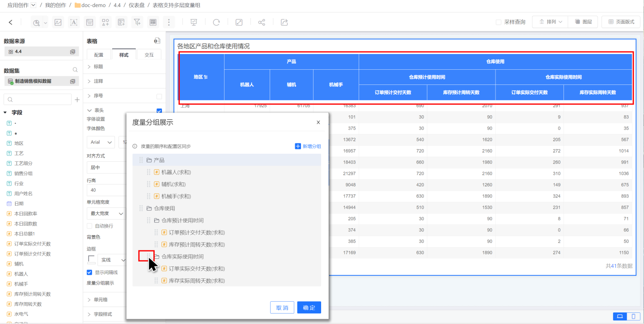
Task: Click the 确定 button in the dialog
Action: 309,307
